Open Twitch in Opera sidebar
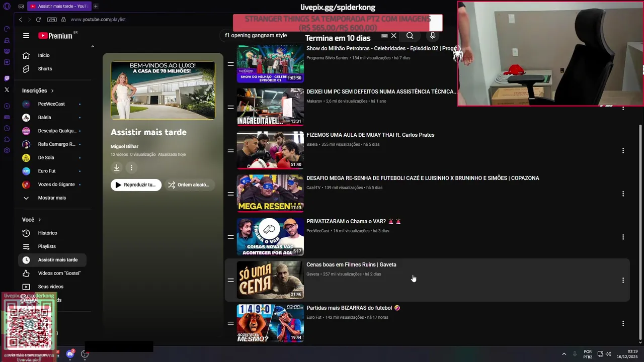 [x=7, y=78]
